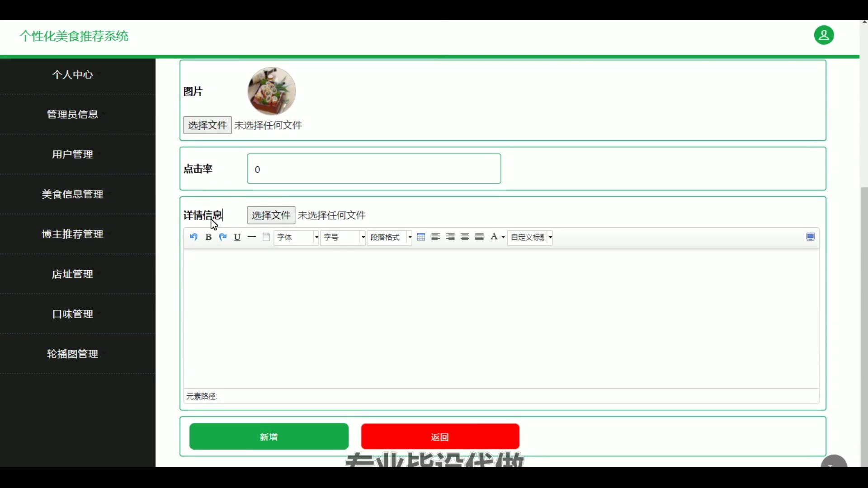Screen dimensions: 868x488
Task: Click the redo icon in the editor toolbar
Action: (222, 237)
